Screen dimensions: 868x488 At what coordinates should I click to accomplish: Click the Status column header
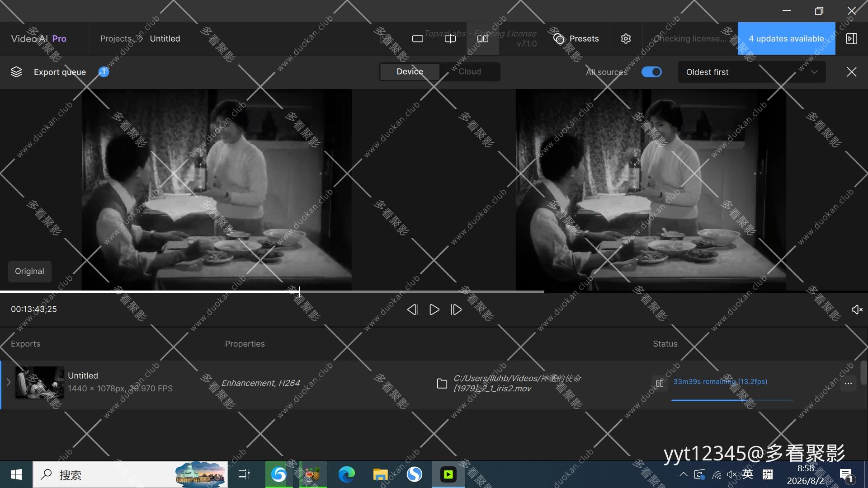tap(665, 344)
